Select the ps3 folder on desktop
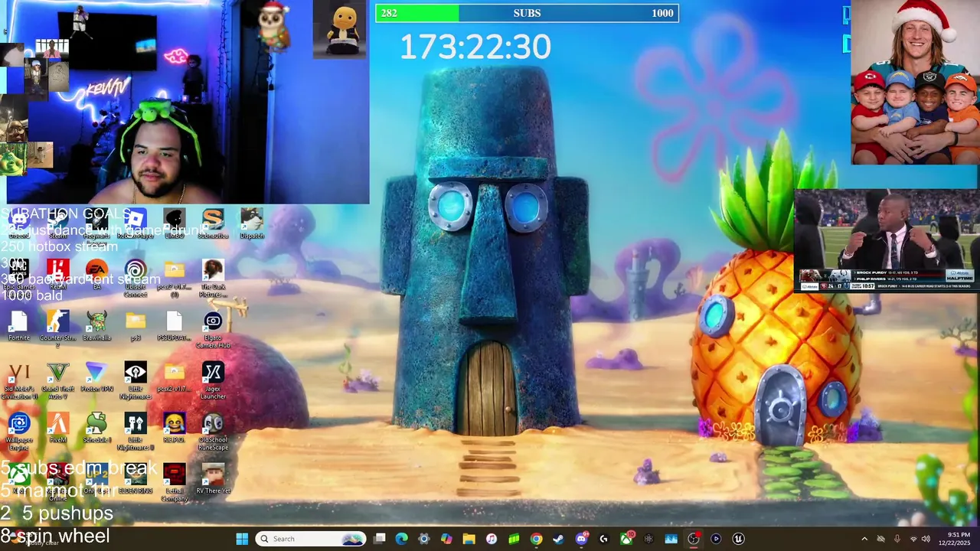The height and width of the screenshot is (551, 980). (x=136, y=326)
